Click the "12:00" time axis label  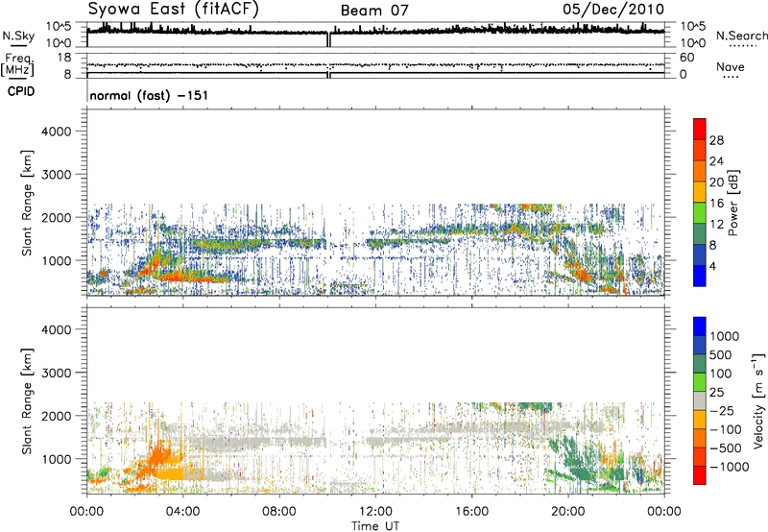click(375, 512)
